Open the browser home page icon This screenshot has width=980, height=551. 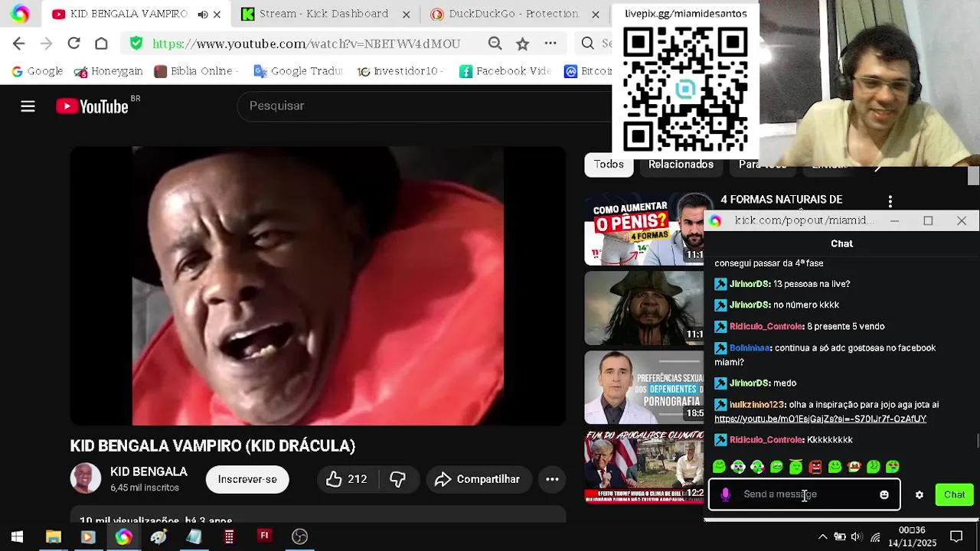coord(101,44)
